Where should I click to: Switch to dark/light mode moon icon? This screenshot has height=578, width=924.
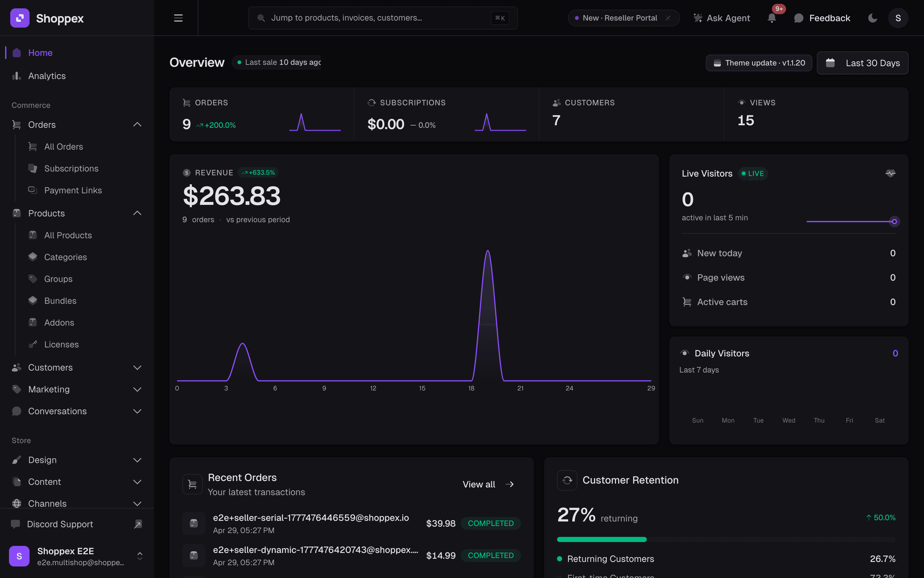coord(872,18)
